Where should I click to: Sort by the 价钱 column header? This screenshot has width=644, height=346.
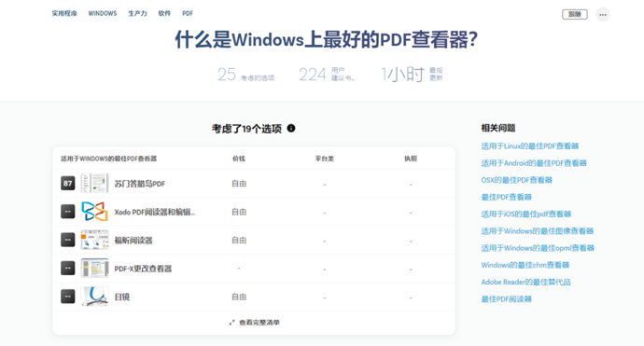click(x=239, y=159)
